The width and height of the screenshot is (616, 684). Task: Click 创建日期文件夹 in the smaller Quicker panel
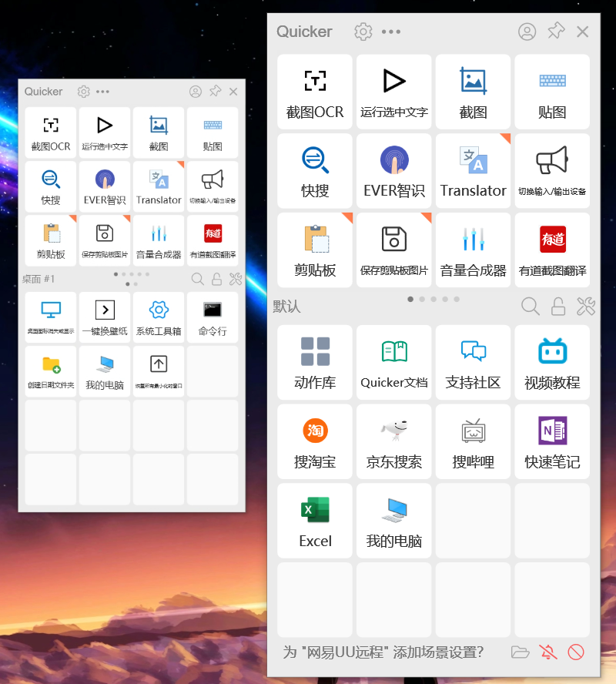(51, 372)
